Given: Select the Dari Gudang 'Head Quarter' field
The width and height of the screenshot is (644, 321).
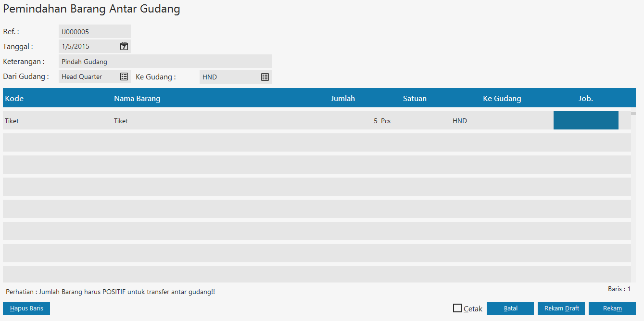Looking at the screenshot, I should 88,77.
